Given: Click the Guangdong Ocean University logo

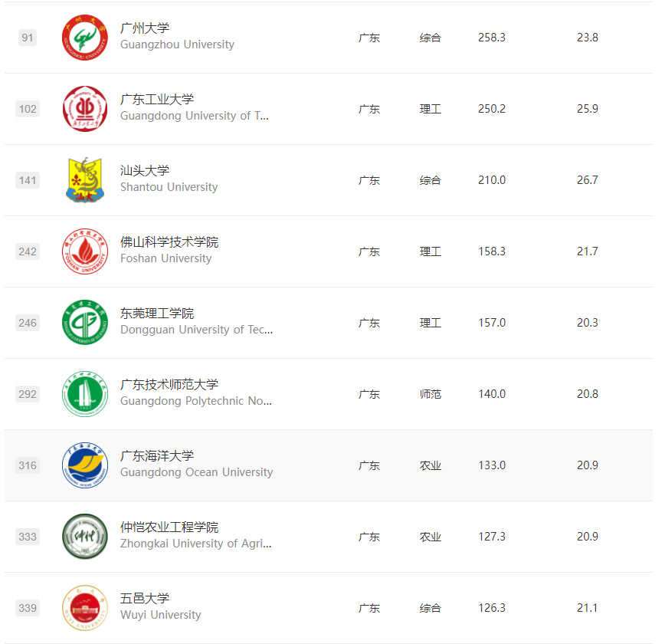Looking at the screenshot, I should (85, 465).
